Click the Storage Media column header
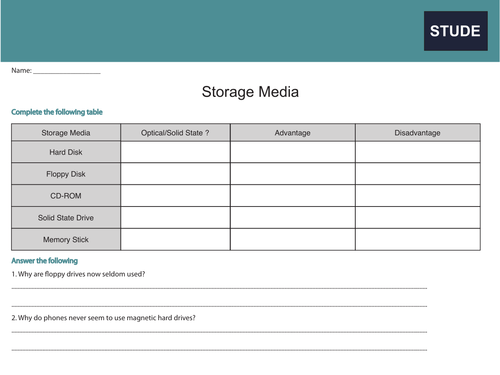The image size is (500, 375). [x=66, y=133]
